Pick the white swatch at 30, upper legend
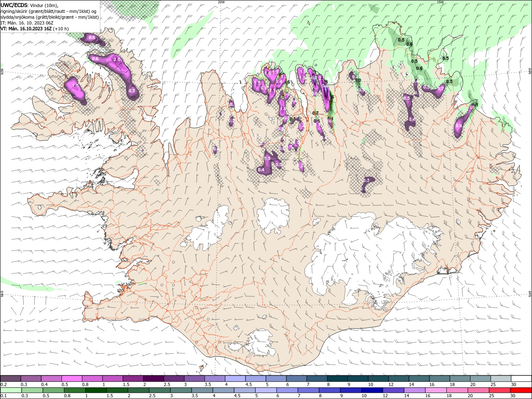The width and height of the screenshot is (532, 399). point(520,378)
